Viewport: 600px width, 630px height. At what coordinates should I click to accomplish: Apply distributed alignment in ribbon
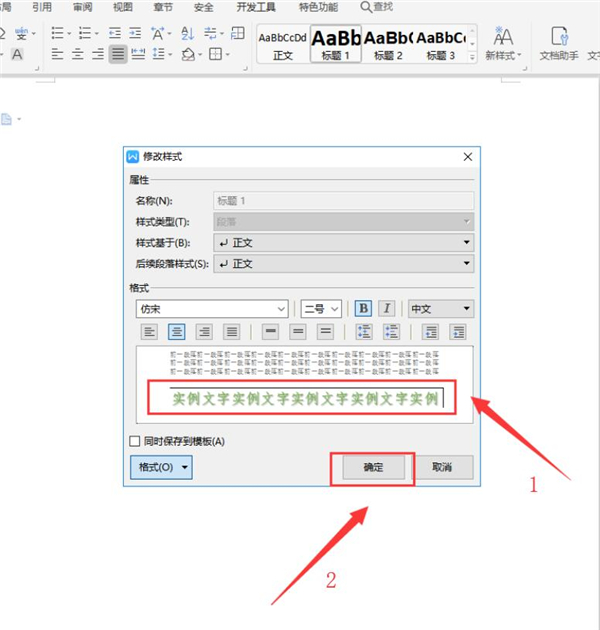point(138,54)
